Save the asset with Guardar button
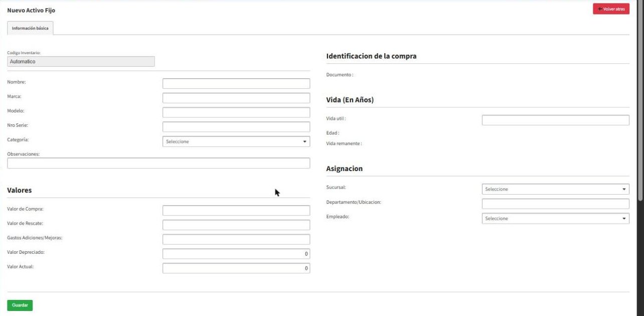The image size is (644, 316). tap(20, 305)
